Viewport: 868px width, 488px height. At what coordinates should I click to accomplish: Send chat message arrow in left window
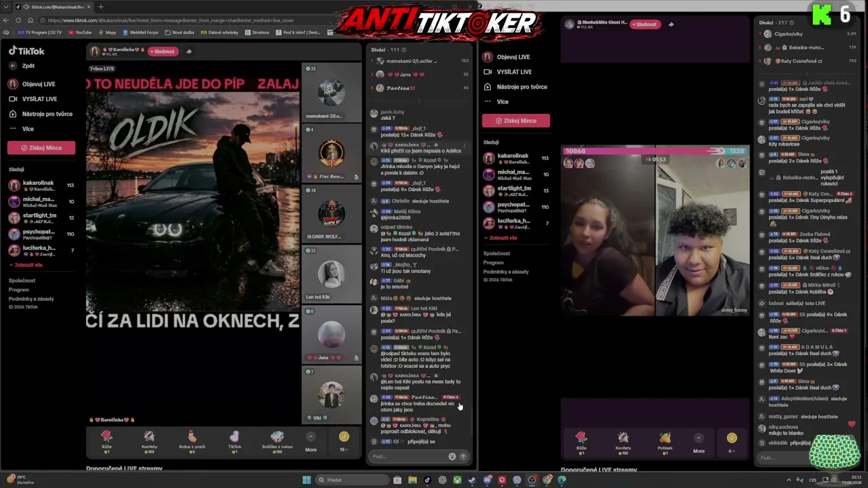pyautogui.click(x=463, y=456)
